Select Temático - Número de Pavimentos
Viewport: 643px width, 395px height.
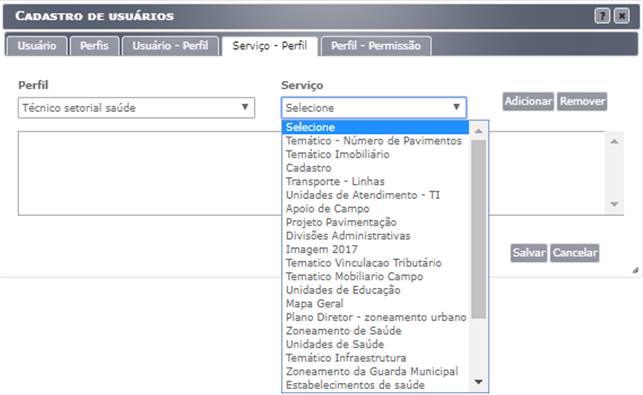375,141
